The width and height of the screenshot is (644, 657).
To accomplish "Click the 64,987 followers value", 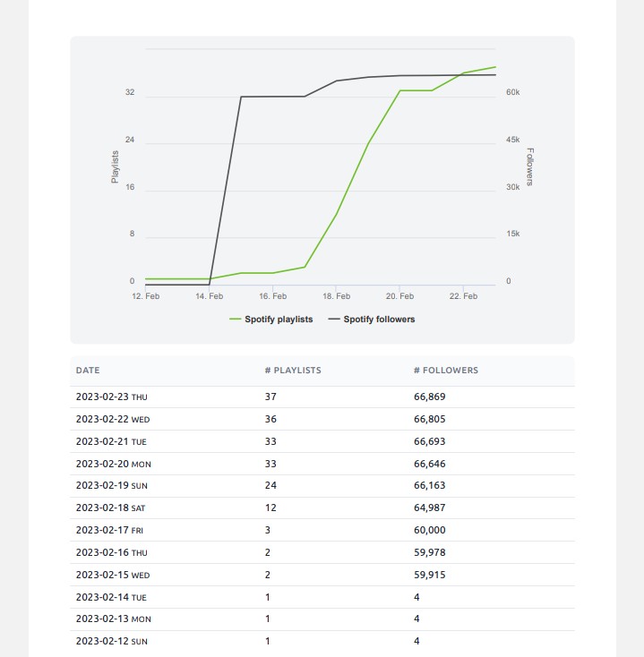I will click(x=429, y=508).
